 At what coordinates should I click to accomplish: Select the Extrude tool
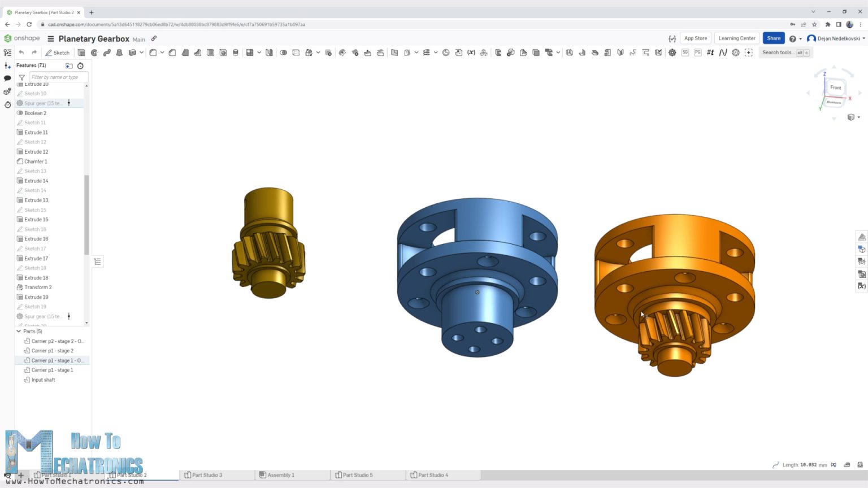coord(82,52)
